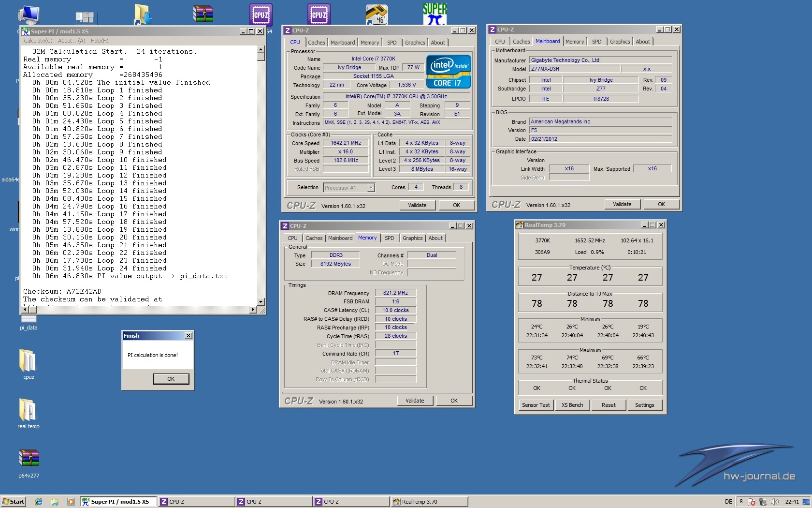Click Super PI horizontal scrollbar right arrow
This screenshot has width=812, height=508.
click(253, 309)
